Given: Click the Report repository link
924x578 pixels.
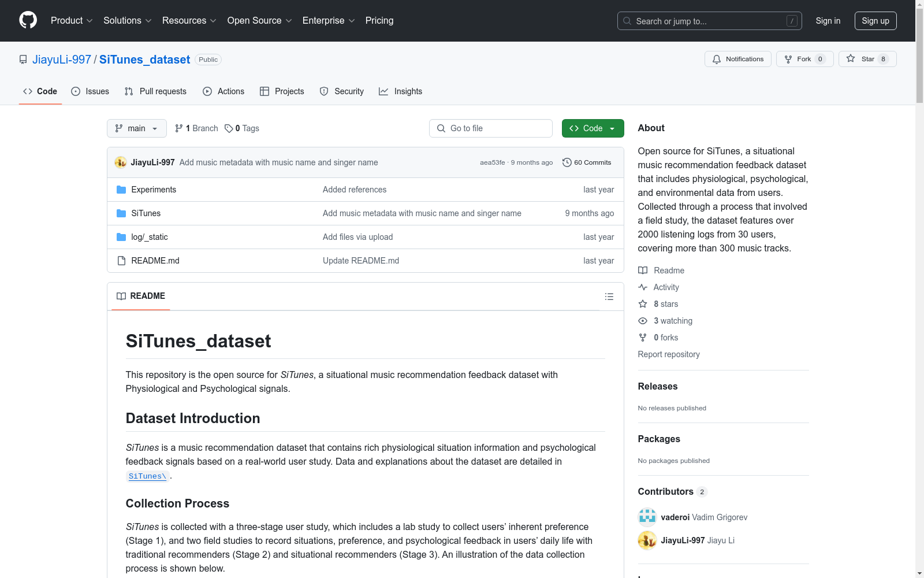Looking at the screenshot, I should 669,354.
